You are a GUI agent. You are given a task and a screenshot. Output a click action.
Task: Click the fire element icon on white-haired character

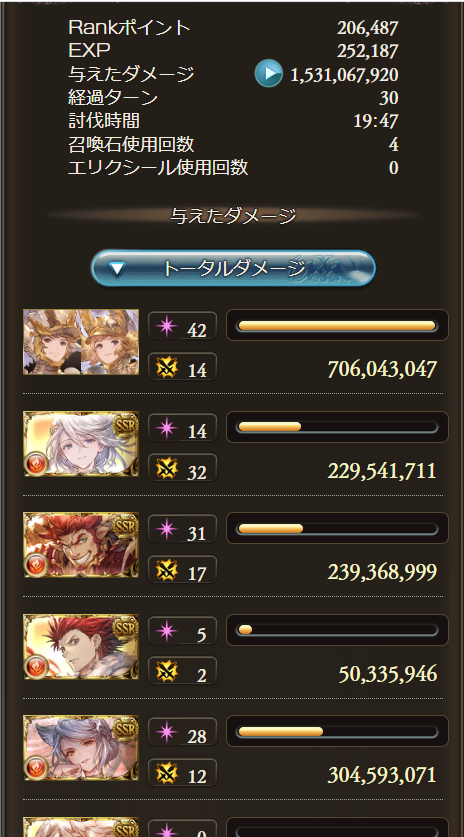tap(37, 463)
